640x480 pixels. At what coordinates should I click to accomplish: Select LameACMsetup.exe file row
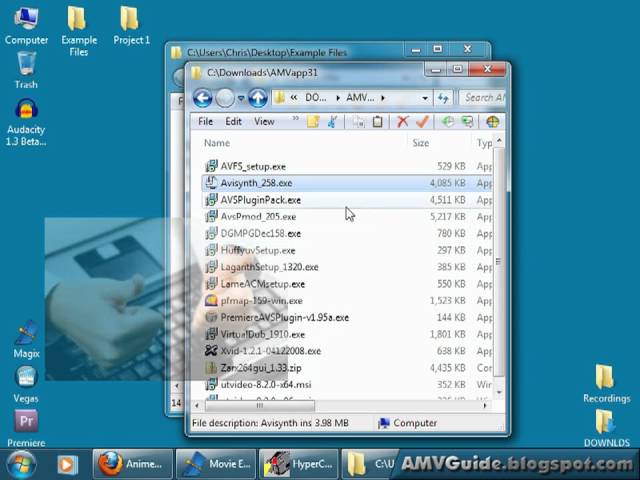[x=347, y=284]
